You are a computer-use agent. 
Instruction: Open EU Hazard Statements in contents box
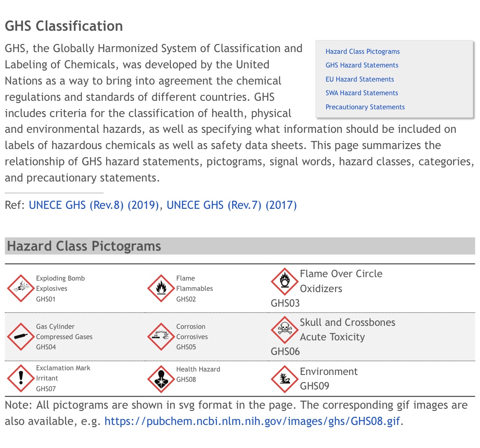point(360,79)
